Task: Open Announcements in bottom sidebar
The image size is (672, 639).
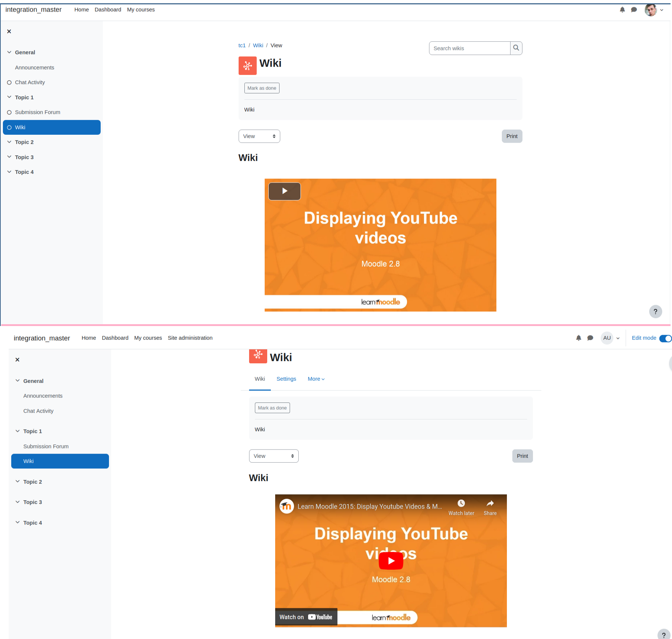Action: [x=43, y=396]
